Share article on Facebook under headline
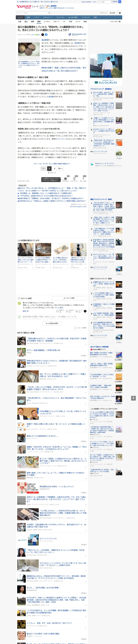 point(46,35)
